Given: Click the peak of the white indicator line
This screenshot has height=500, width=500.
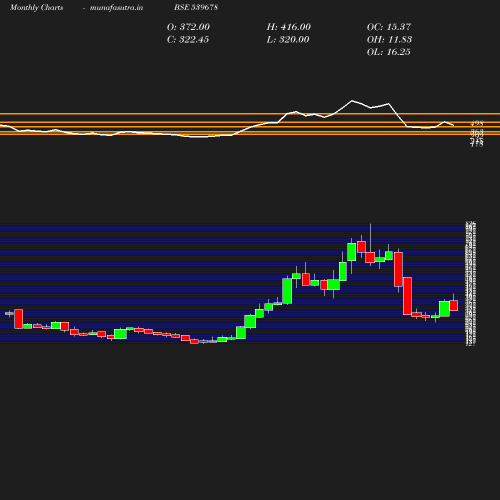Looking at the screenshot, I should coord(352,100).
